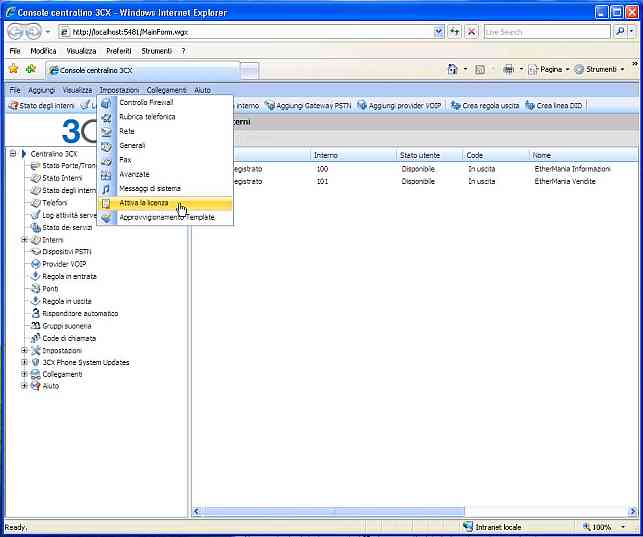Click the EtherMania Informazioni cell
This screenshot has height=537, width=643.
[x=572, y=169]
